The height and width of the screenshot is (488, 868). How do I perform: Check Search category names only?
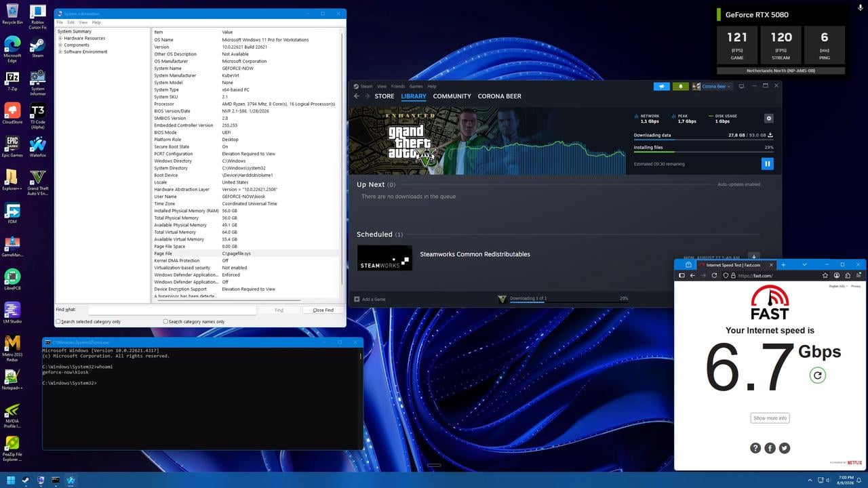click(x=165, y=321)
